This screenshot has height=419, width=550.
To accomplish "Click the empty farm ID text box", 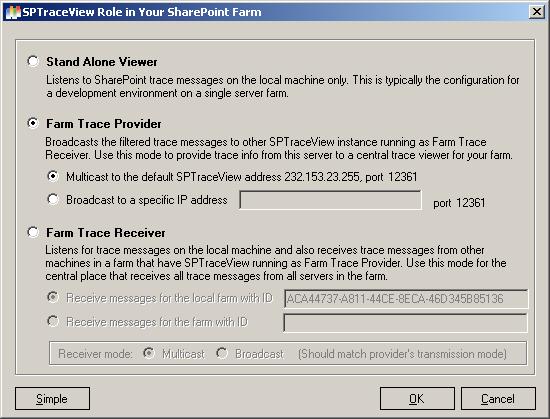I will pyautogui.click(x=405, y=323).
